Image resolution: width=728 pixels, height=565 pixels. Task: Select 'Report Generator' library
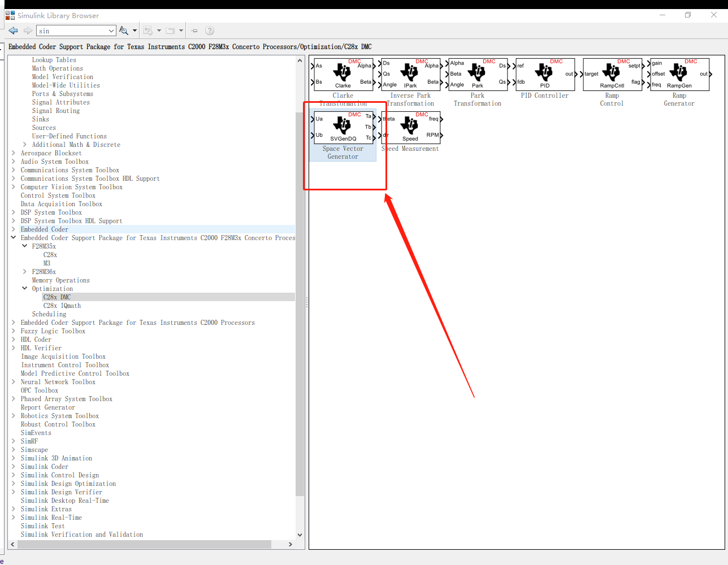(x=48, y=407)
